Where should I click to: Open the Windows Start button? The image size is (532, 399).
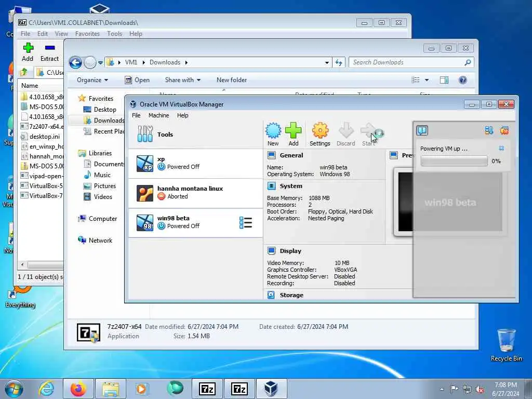(14, 389)
